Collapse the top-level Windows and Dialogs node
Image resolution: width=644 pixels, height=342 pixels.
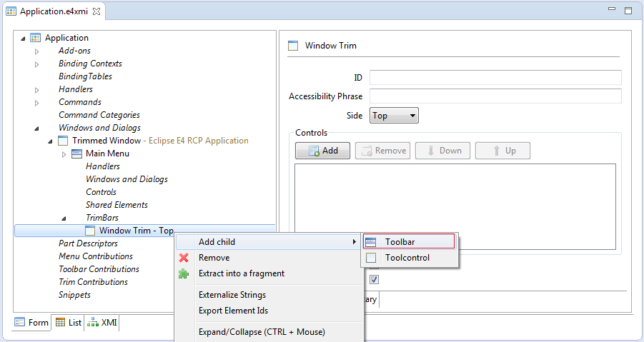pyautogui.click(x=36, y=129)
